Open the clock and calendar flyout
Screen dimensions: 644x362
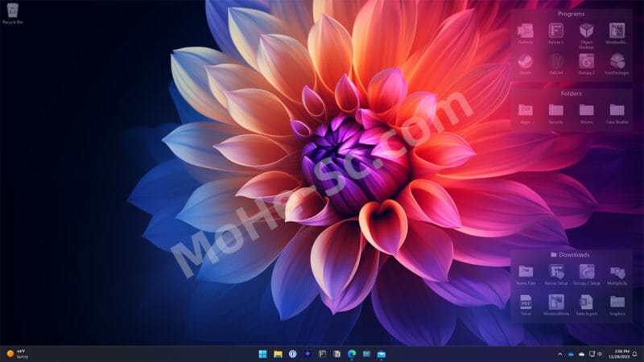pos(619,354)
